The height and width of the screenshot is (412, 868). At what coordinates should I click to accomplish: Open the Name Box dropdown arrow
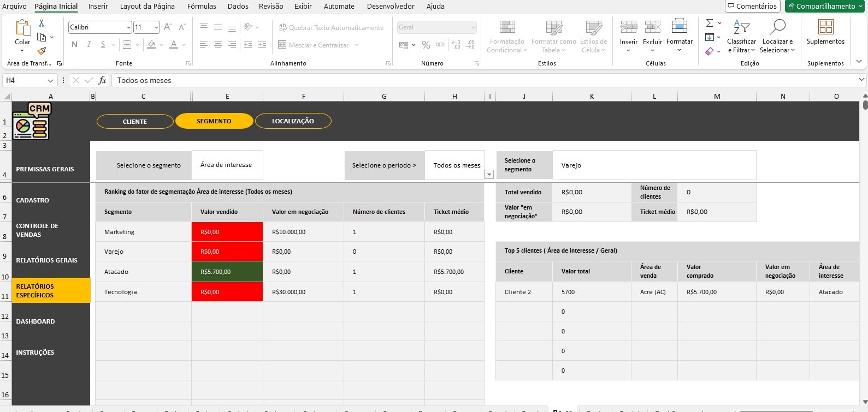(51, 81)
